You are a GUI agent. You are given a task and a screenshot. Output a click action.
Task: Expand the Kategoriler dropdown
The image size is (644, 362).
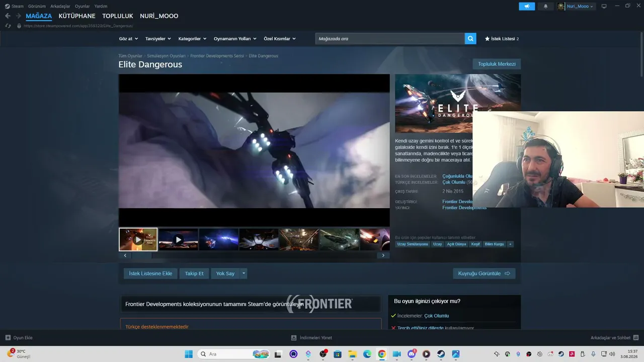pos(193,39)
